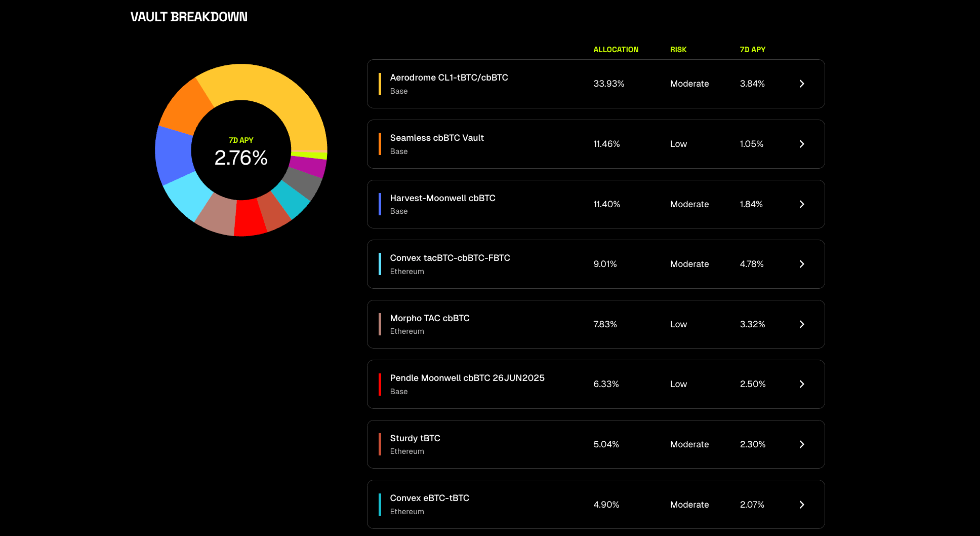Click the RISK column header
Image resolution: width=980 pixels, height=536 pixels.
(678, 50)
